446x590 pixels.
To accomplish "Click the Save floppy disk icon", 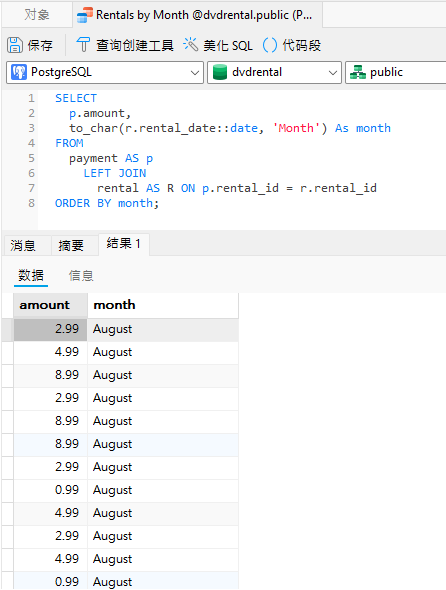I will click(15, 45).
